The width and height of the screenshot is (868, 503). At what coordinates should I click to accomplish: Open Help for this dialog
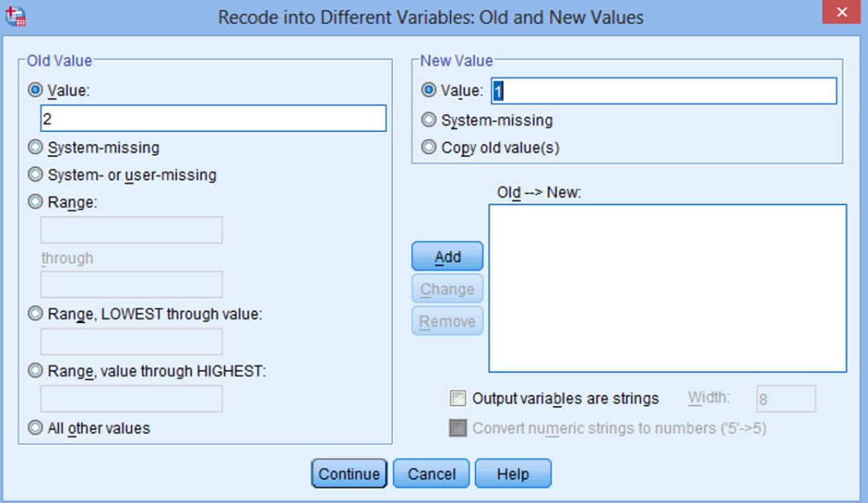pyautogui.click(x=513, y=474)
